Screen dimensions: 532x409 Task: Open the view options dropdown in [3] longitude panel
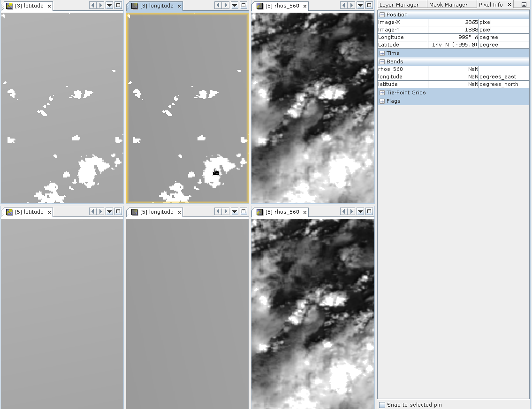pyautogui.click(x=235, y=5)
